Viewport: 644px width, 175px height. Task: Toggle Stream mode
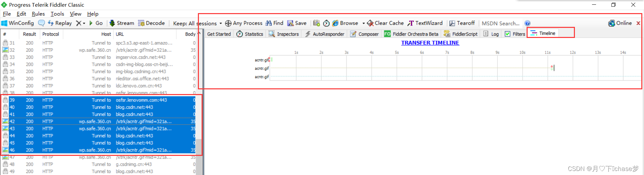122,23
